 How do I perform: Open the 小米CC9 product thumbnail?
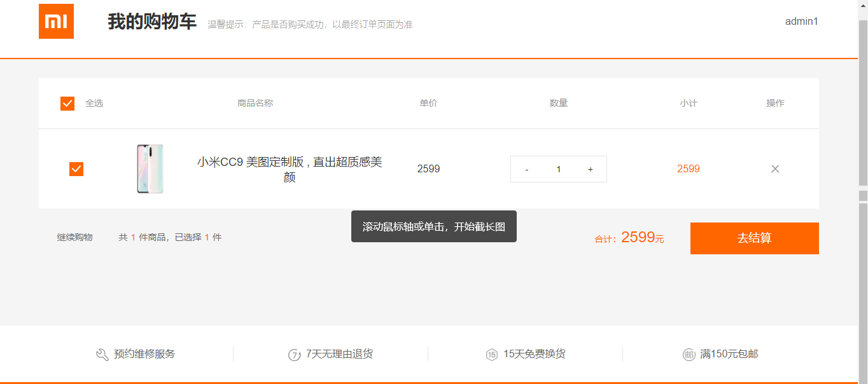click(150, 168)
